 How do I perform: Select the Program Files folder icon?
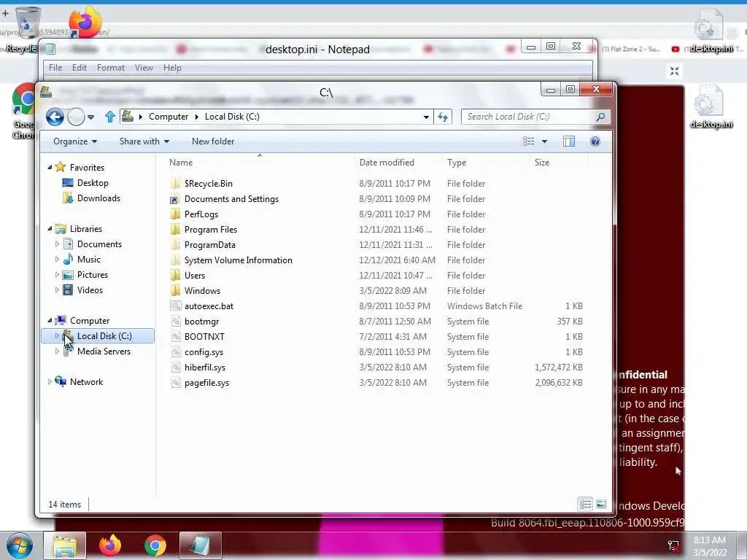click(x=175, y=230)
